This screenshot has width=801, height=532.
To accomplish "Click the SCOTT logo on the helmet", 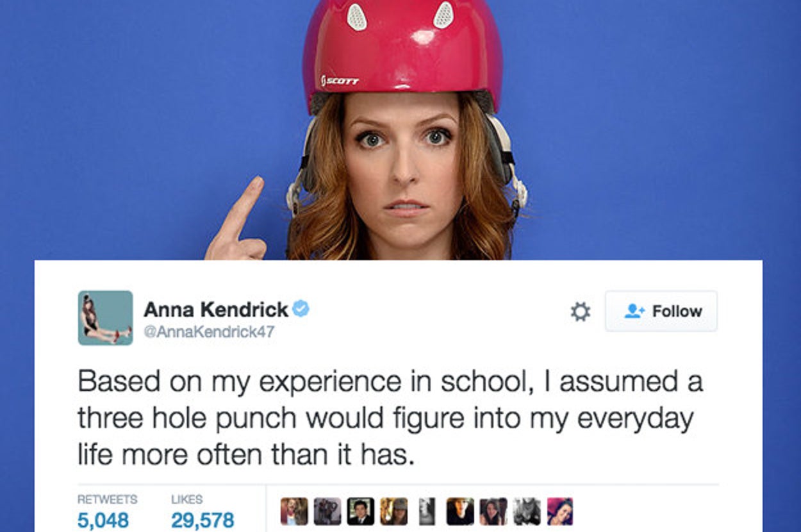I will 340,81.
